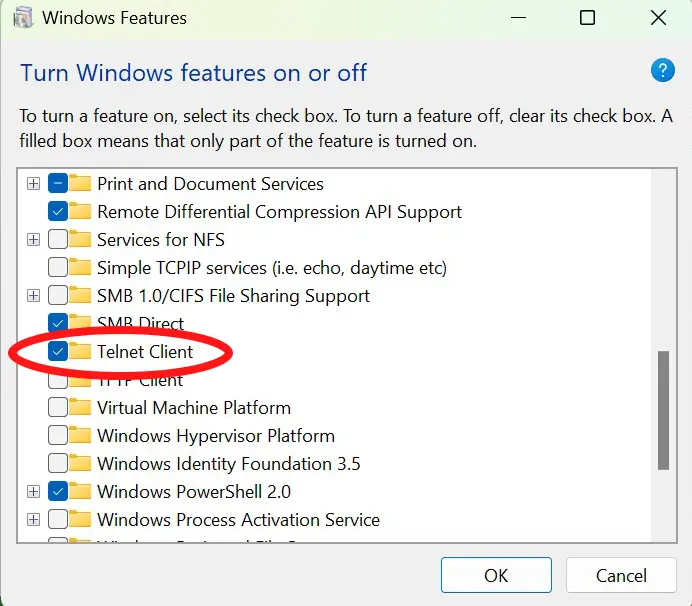Enable the Virtual Machine Platform checkbox
Image resolution: width=692 pixels, height=606 pixels.
[x=58, y=407]
